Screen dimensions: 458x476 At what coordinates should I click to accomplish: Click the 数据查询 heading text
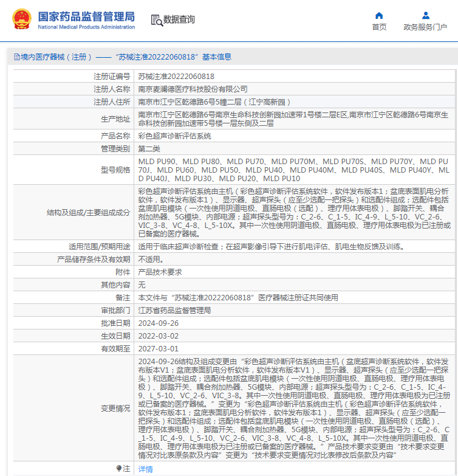coord(179,19)
